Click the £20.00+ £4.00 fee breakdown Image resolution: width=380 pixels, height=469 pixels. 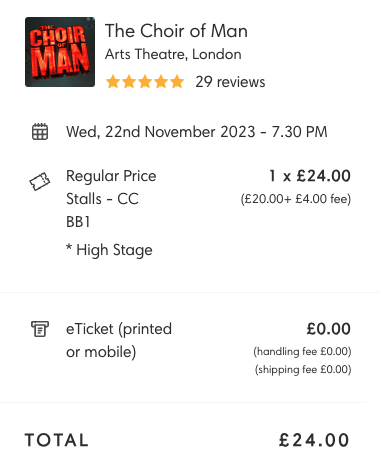click(296, 199)
